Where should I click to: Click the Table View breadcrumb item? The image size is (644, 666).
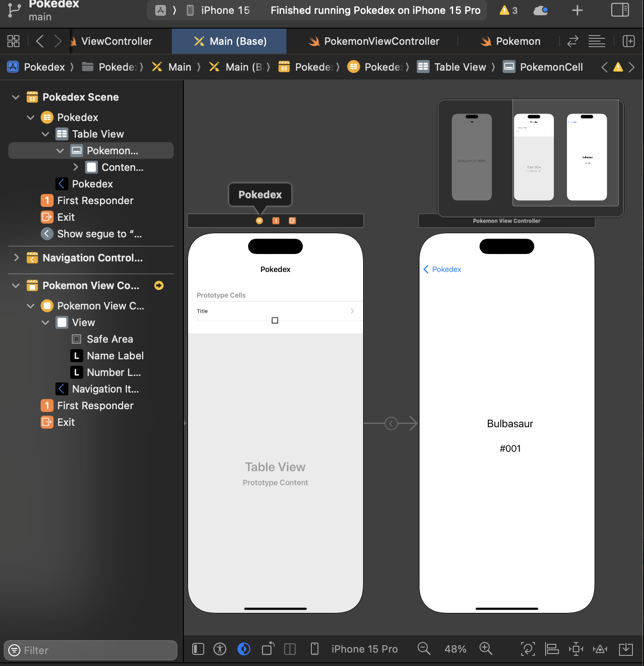pyautogui.click(x=452, y=67)
